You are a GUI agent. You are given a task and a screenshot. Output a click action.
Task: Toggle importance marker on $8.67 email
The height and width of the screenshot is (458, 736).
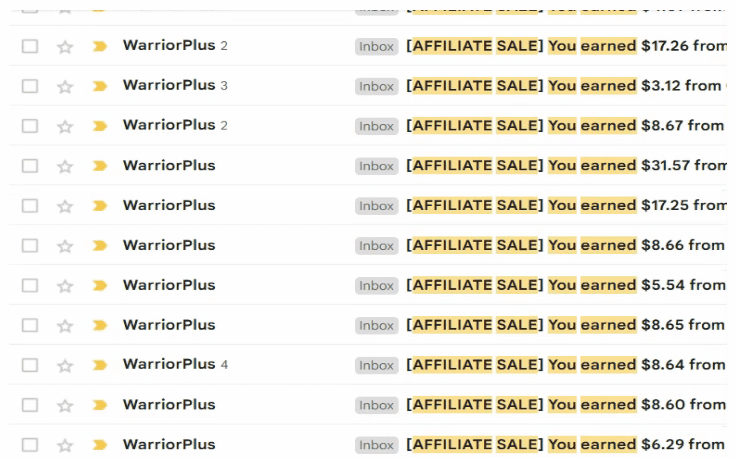pos(99,126)
